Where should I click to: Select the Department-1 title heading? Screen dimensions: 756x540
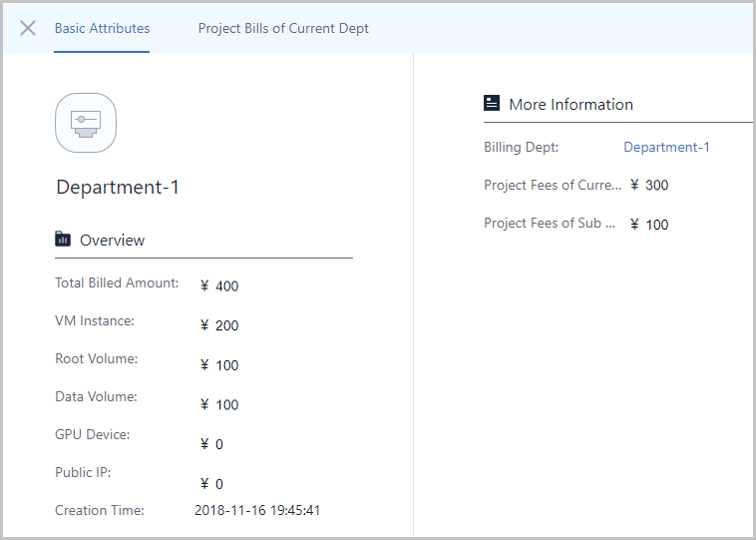click(x=118, y=188)
